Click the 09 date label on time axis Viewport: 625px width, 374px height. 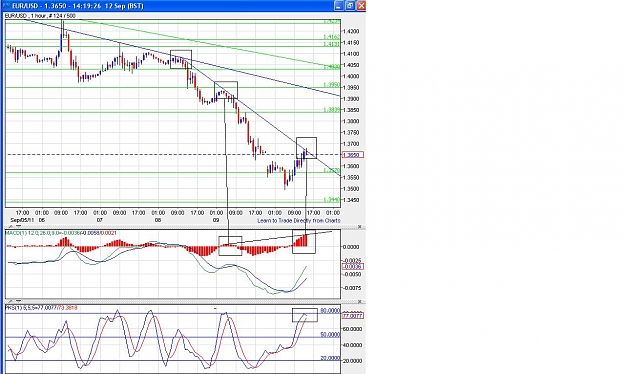pos(216,220)
